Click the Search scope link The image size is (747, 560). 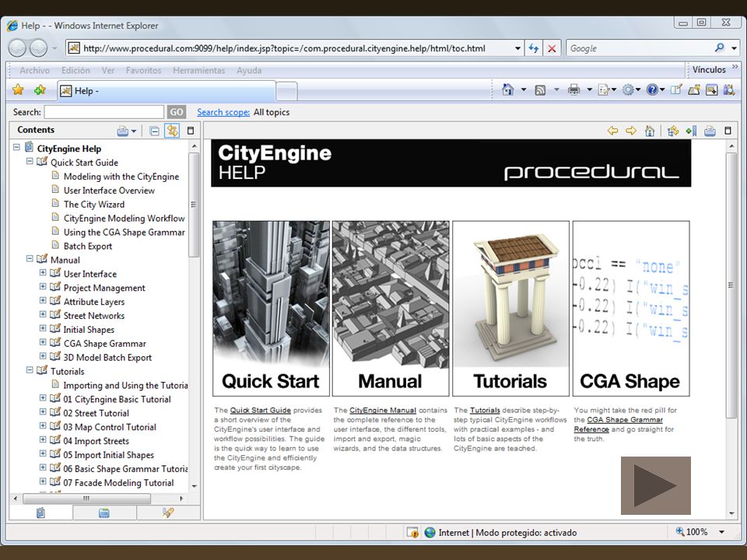(x=223, y=112)
